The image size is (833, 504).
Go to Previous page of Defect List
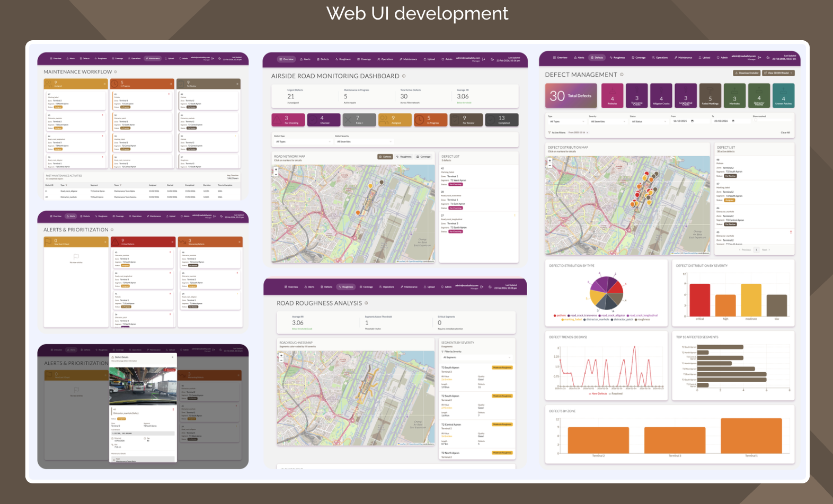click(746, 250)
